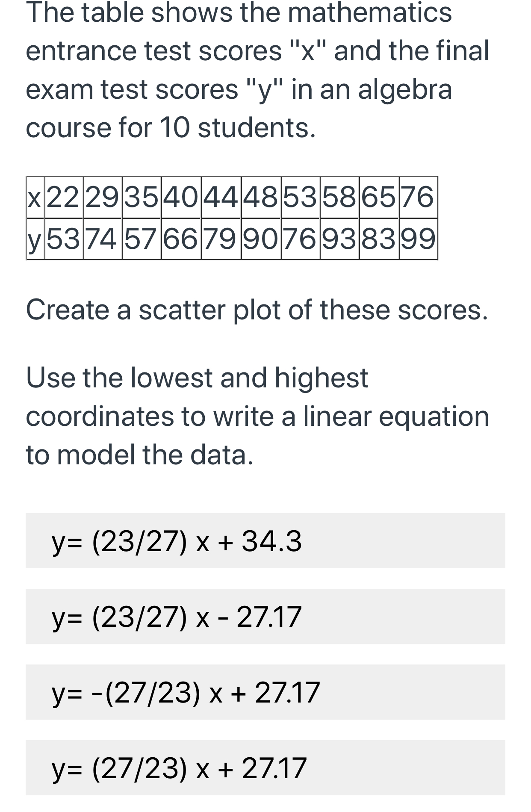Choose option y= (23/27) x - 27.17
Viewport: 531px width, 812px height.
click(265, 616)
